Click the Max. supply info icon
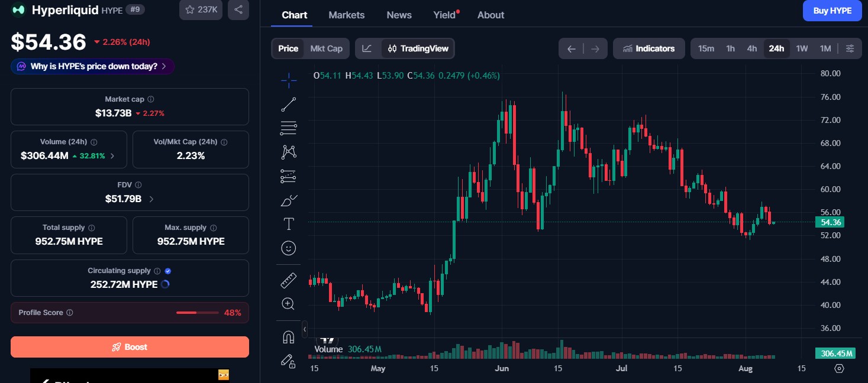868x383 pixels. pos(213,228)
